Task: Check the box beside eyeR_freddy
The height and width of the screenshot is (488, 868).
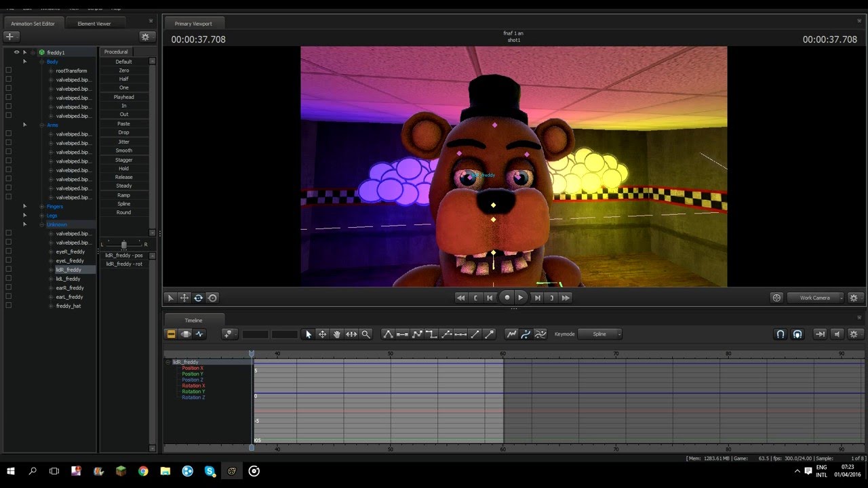Action: (x=8, y=251)
